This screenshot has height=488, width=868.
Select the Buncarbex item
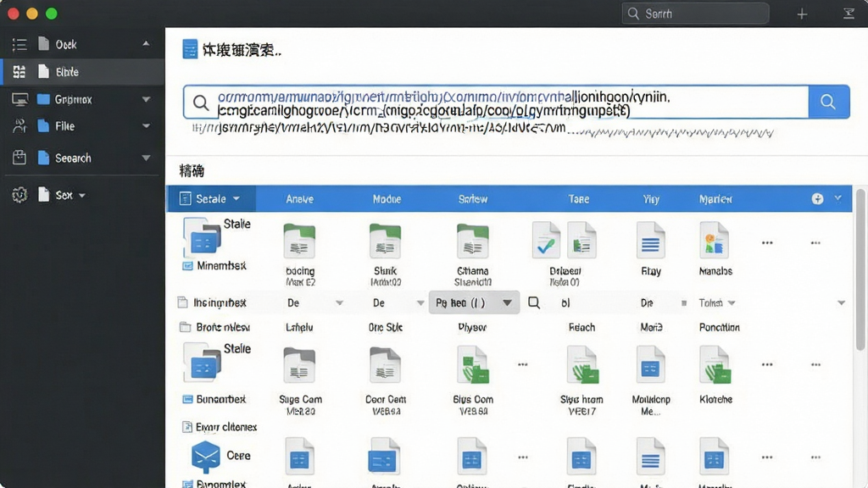[x=214, y=399]
